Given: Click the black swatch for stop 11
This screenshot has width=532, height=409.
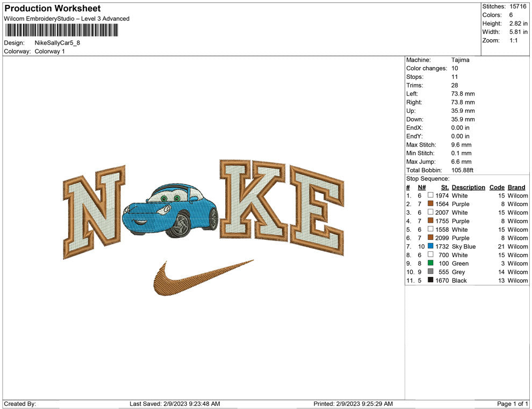Looking at the screenshot, I should click(x=430, y=280).
